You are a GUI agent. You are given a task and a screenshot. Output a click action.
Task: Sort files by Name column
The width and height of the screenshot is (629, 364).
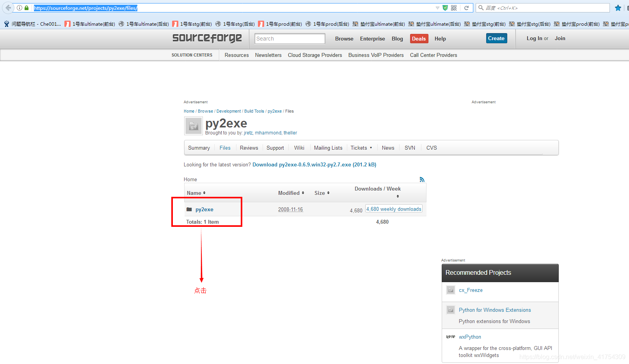pyautogui.click(x=196, y=193)
